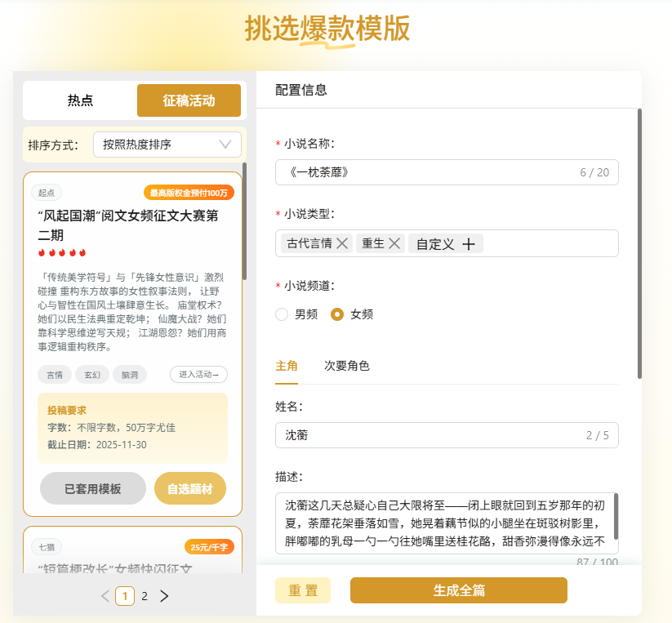Click the 起点 platform label

pos(47,193)
